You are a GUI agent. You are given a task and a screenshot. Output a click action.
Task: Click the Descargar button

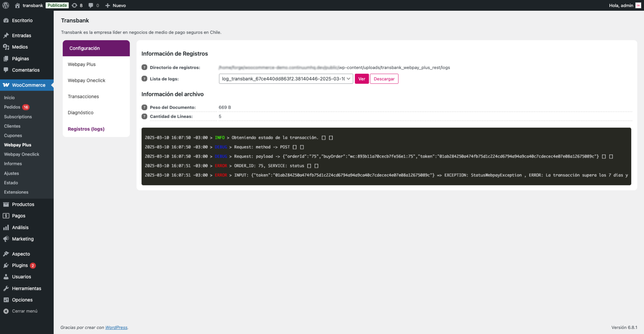click(384, 79)
